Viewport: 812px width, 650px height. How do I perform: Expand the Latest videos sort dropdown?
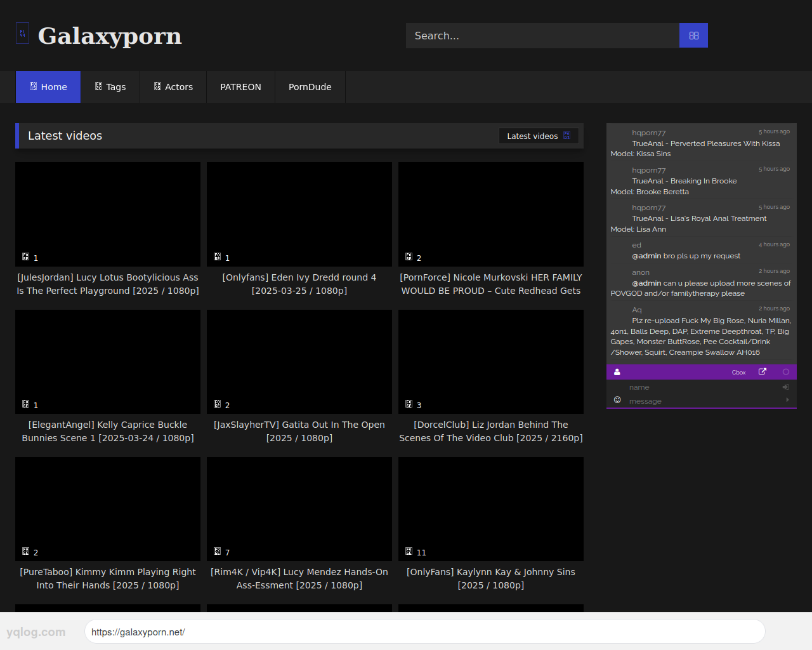click(x=539, y=136)
